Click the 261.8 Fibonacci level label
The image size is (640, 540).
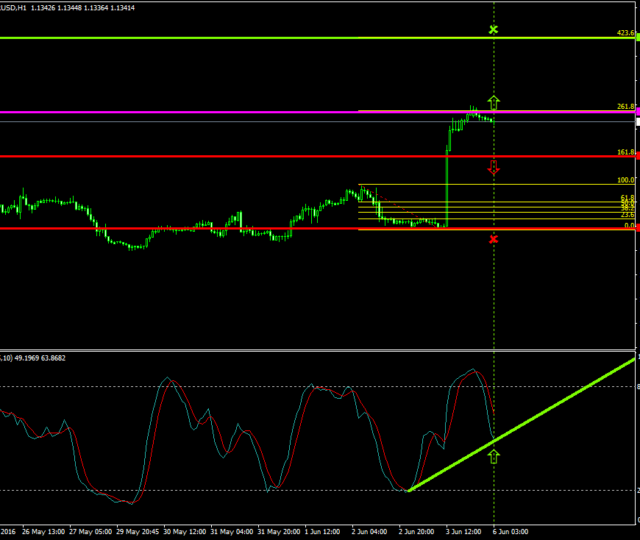point(626,107)
